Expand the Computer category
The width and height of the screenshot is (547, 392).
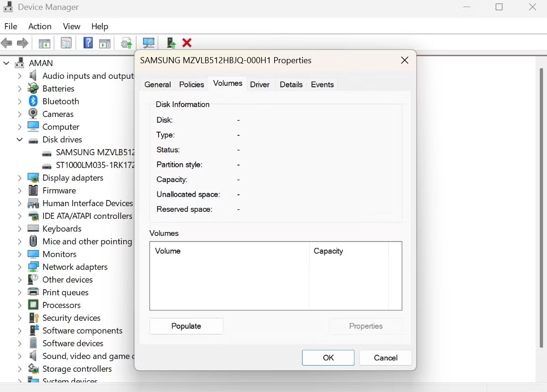pos(19,127)
